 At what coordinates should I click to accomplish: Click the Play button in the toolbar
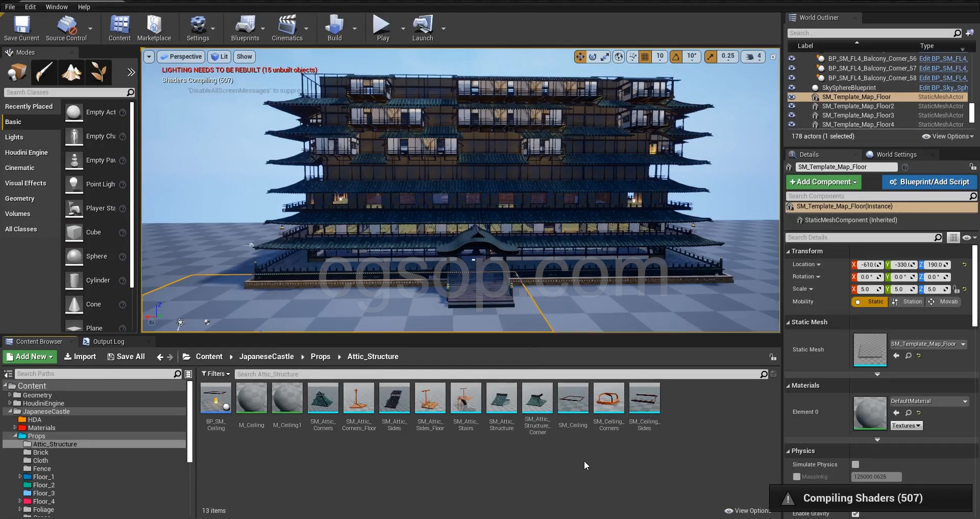click(x=383, y=28)
